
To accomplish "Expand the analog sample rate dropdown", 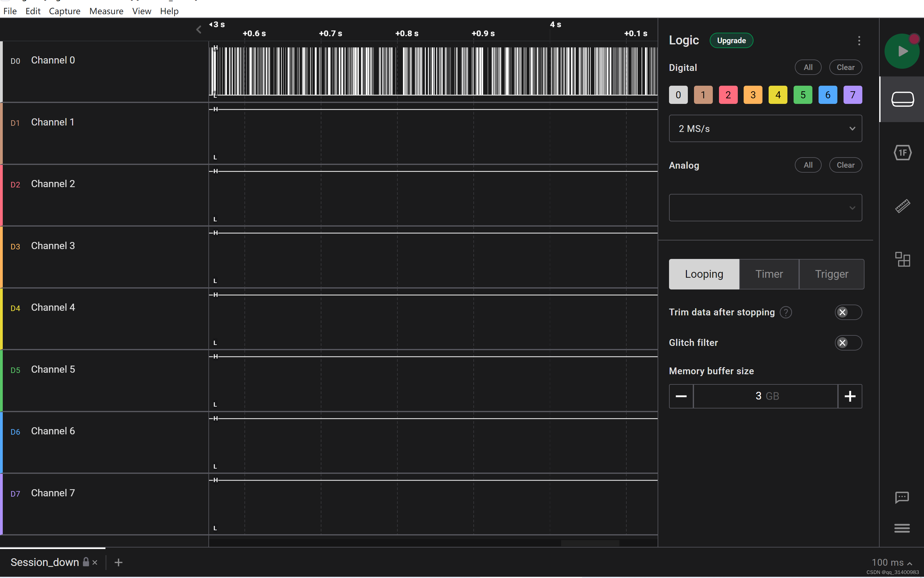I will pos(765,208).
